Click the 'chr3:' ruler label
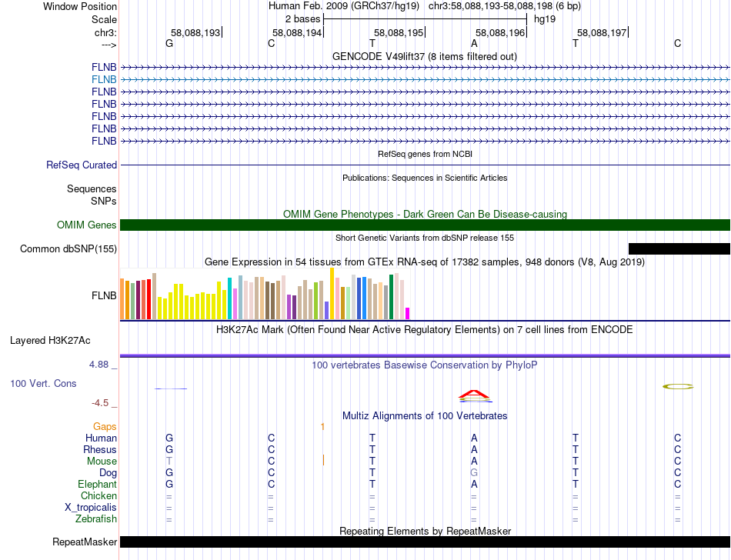This screenshot has width=731, height=560. (x=106, y=32)
